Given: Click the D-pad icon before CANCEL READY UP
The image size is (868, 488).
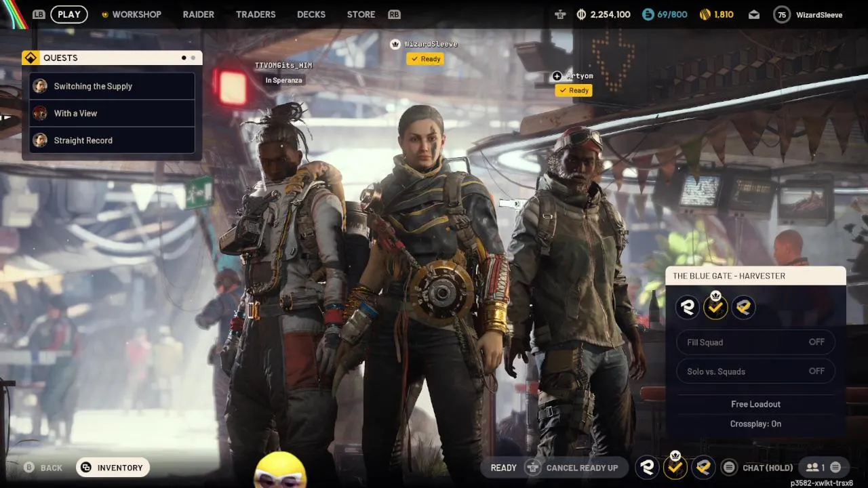Looking at the screenshot, I should 533,468.
